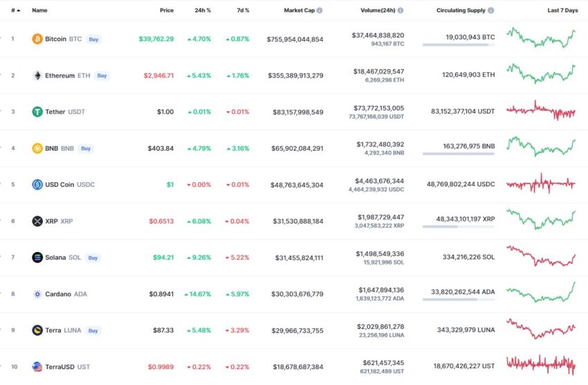This screenshot has width=588, height=385.
Task: Click the Terra LUNA logo icon
Action: pyautogui.click(x=37, y=330)
